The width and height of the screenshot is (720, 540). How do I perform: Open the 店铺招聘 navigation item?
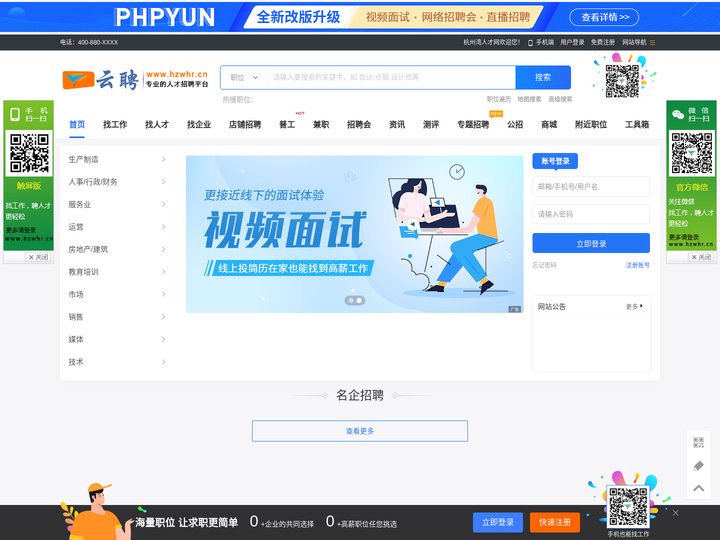click(x=245, y=124)
